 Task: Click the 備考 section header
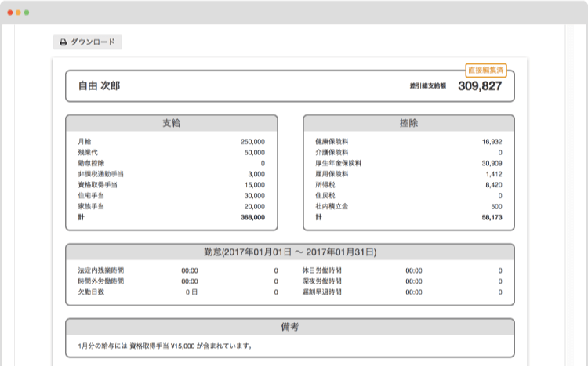pos(289,326)
